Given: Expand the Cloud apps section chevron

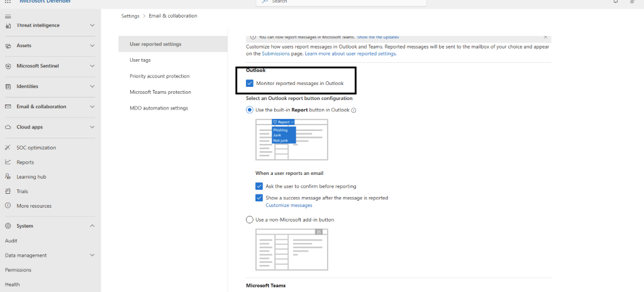Looking at the screenshot, I should pyautogui.click(x=92, y=127).
